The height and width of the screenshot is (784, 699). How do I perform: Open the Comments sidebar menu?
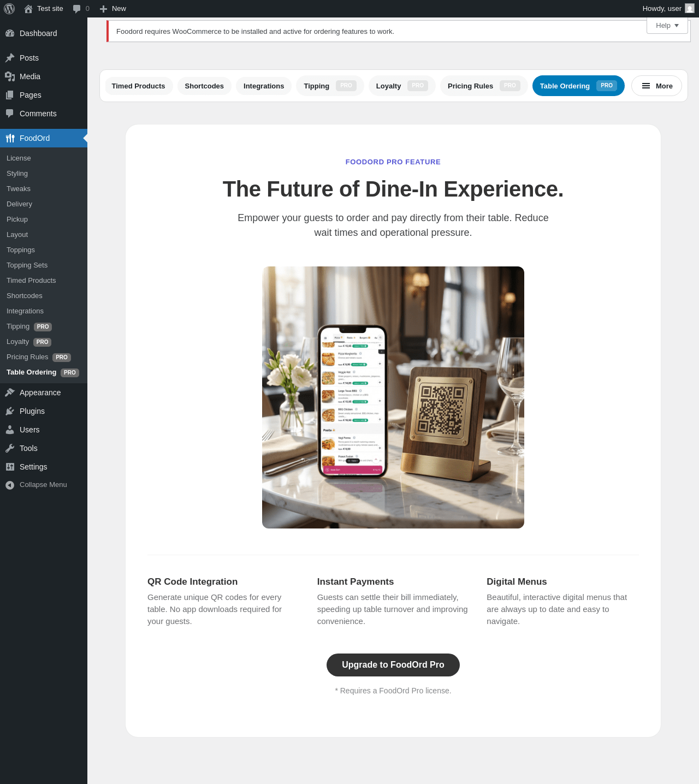point(44,114)
